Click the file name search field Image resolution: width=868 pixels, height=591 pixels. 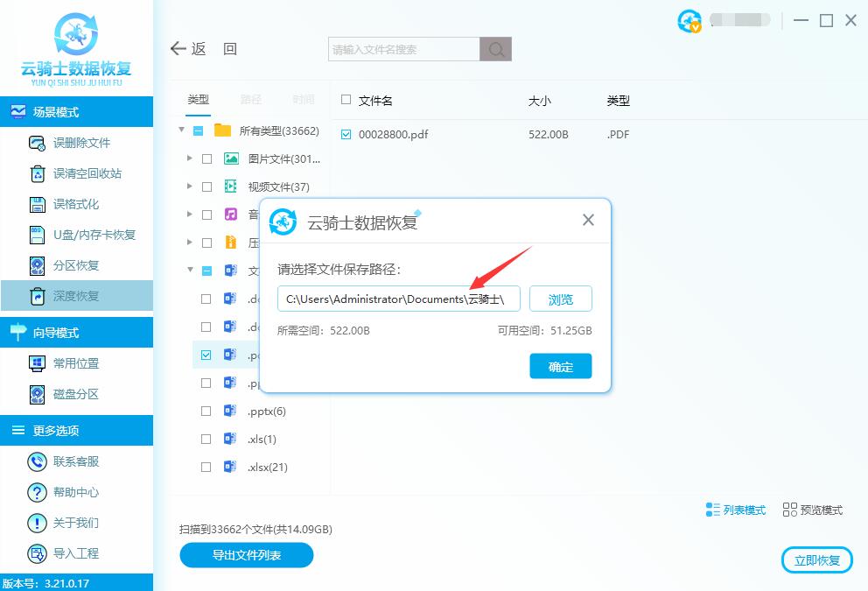tap(404, 49)
